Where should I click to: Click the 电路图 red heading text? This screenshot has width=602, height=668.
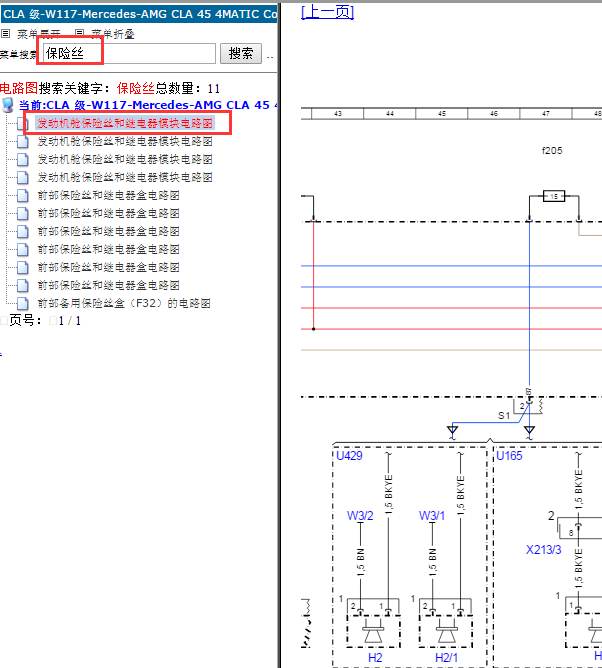(x=19, y=88)
